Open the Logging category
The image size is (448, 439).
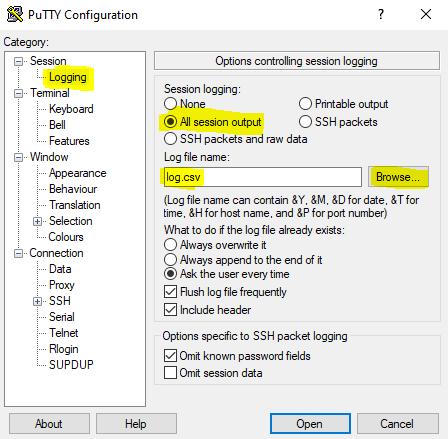pyautogui.click(x=68, y=77)
